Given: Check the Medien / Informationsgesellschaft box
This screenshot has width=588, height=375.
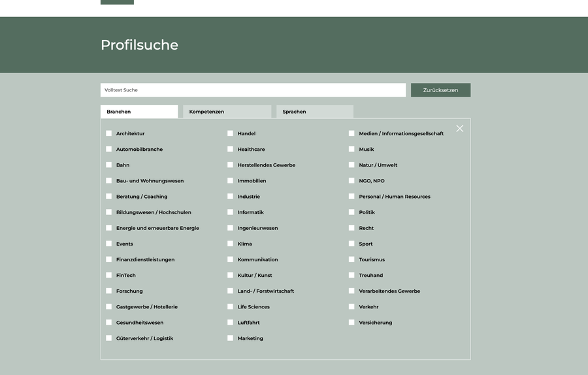Looking at the screenshot, I should tap(351, 133).
